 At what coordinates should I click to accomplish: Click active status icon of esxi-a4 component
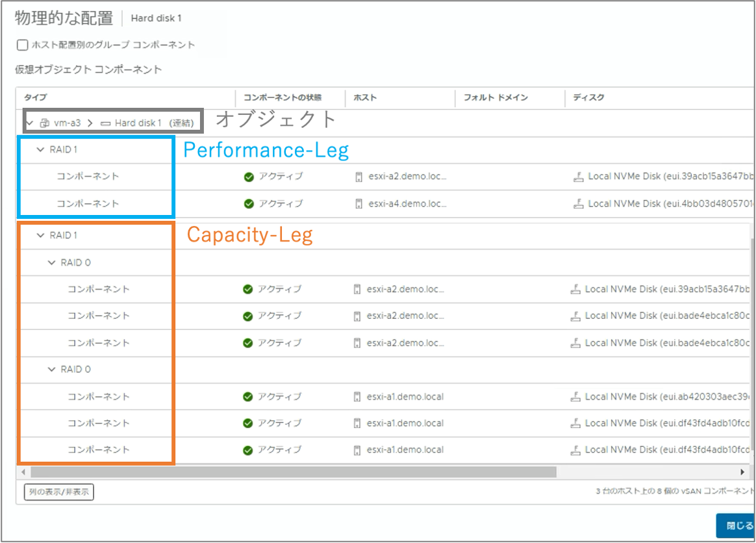(x=249, y=203)
